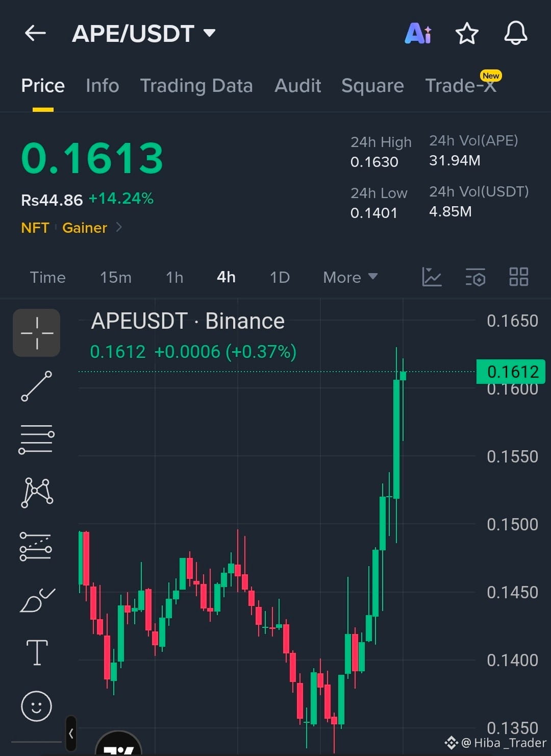Viewport: 551px width, 756px height.
Task: Switch chart to 1h interval
Action: pos(174,277)
